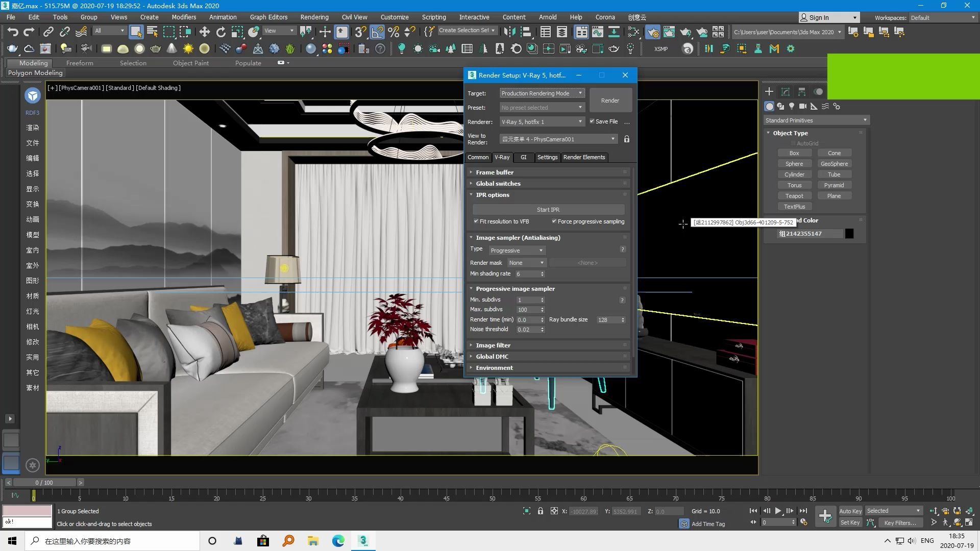Screen dimensions: 980x551
Task: Go to the start frame
Action: (x=753, y=511)
